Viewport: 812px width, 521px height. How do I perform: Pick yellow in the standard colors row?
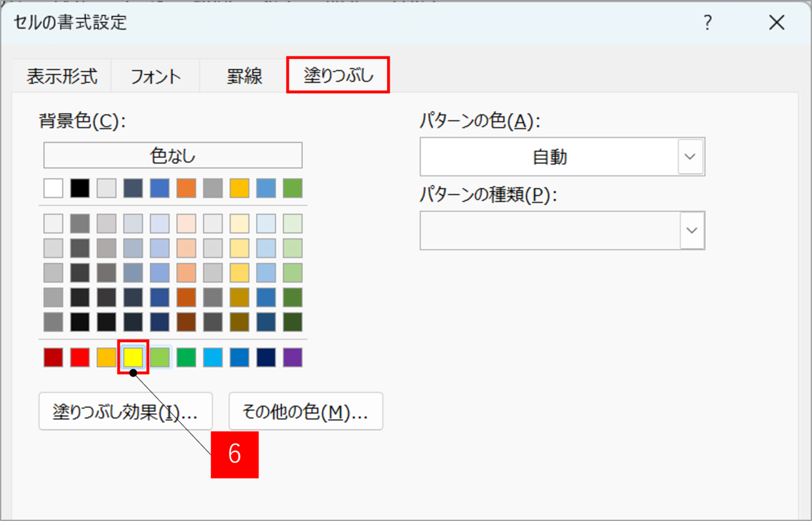(x=134, y=357)
